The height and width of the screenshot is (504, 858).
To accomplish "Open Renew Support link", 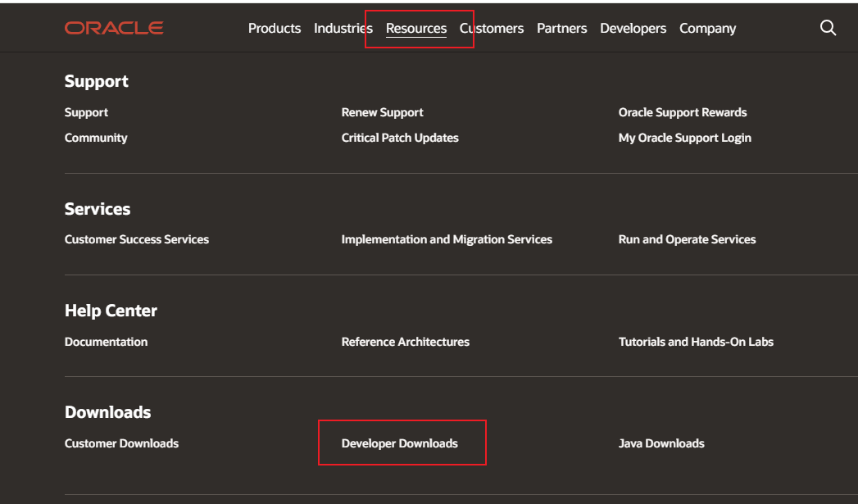I will [x=382, y=112].
